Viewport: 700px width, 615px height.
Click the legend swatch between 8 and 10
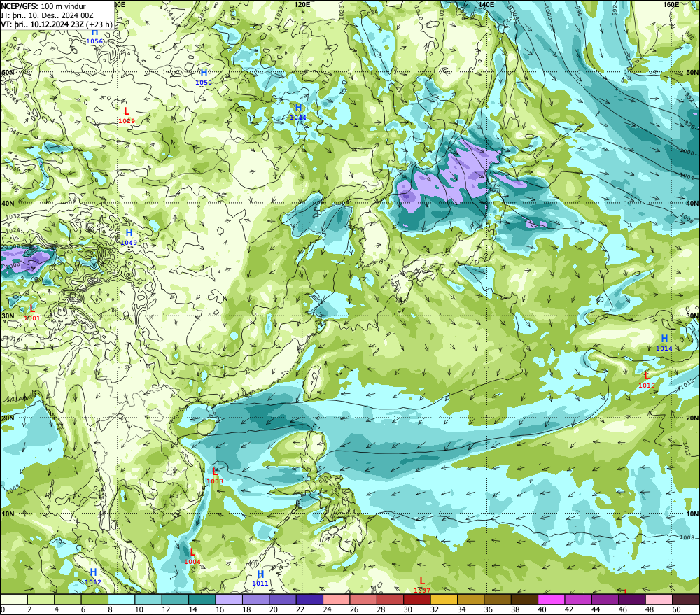click(x=121, y=599)
